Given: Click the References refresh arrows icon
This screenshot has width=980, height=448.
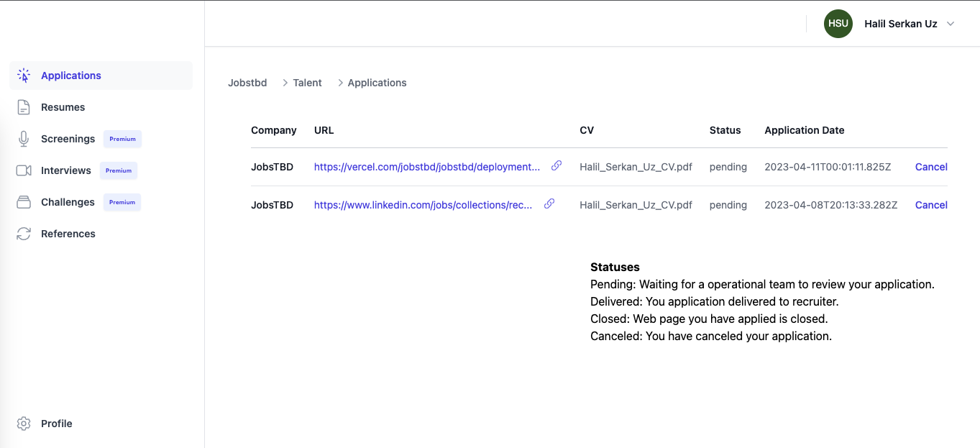Looking at the screenshot, I should pos(24,234).
